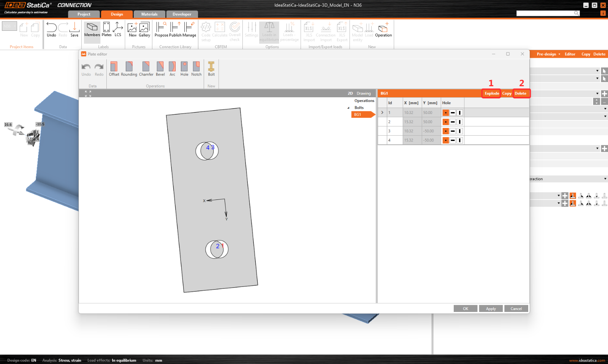Click the Operation icon in the ribbon
This screenshot has width=608, height=364.
(x=383, y=29)
